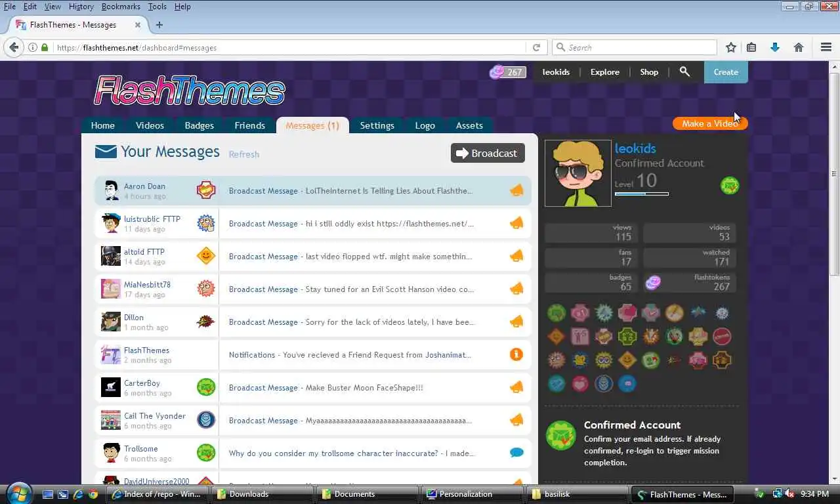
Task: Open the Bookmarks menu
Action: click(121, 7)
